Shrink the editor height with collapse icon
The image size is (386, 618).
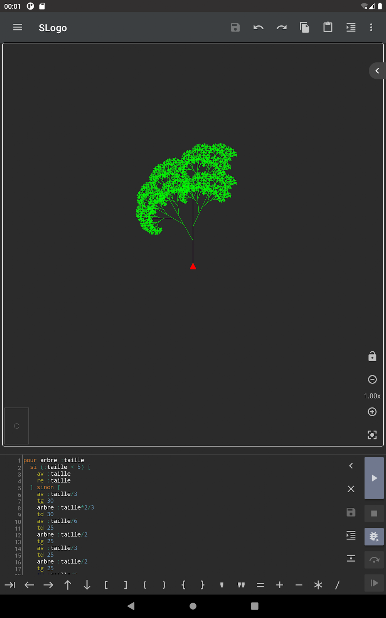351,558
